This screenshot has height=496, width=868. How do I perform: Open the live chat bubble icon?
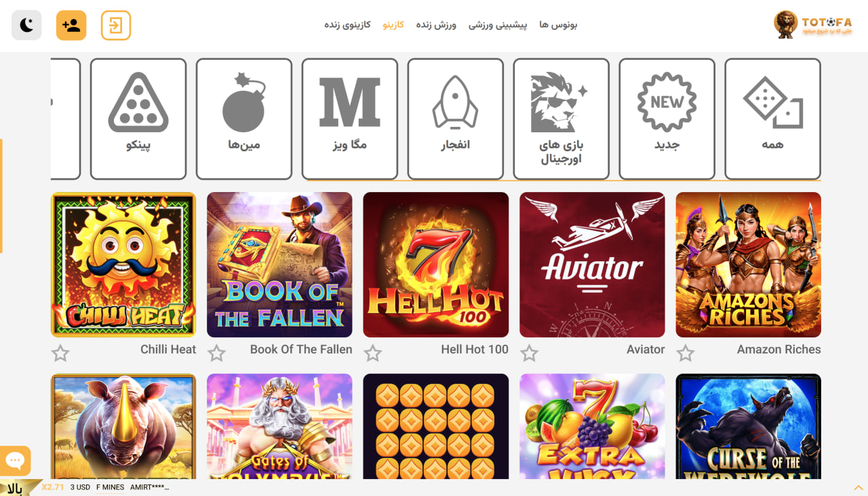click(x=15, y=461)
